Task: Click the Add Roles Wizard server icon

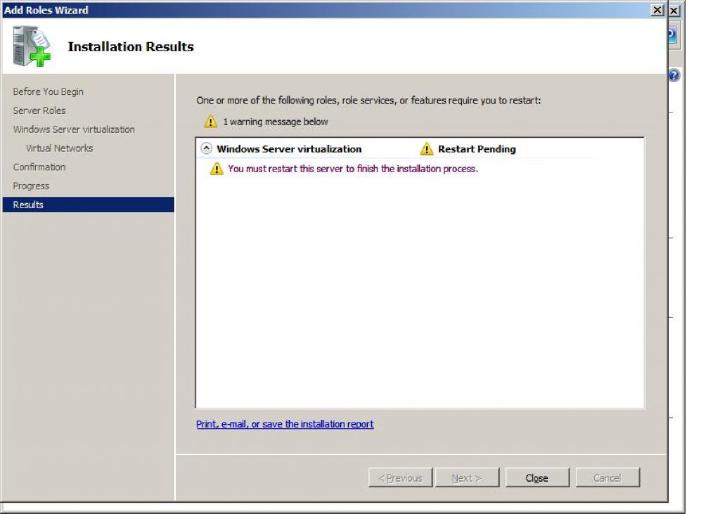Action: 32,46
